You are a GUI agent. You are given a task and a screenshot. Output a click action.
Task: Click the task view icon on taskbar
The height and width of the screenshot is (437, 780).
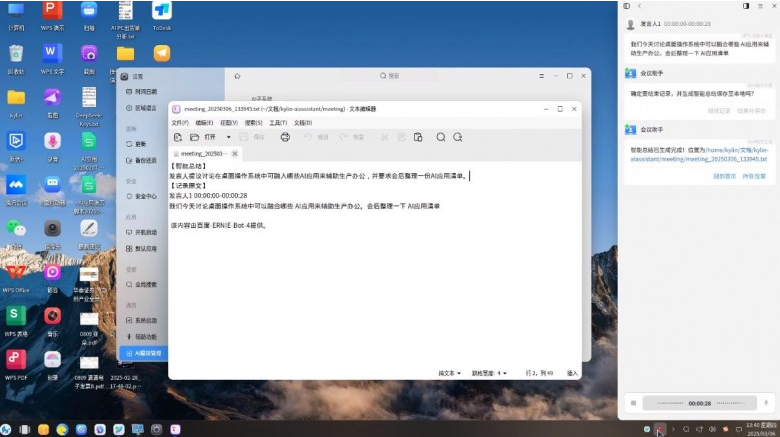pos(24,429)
